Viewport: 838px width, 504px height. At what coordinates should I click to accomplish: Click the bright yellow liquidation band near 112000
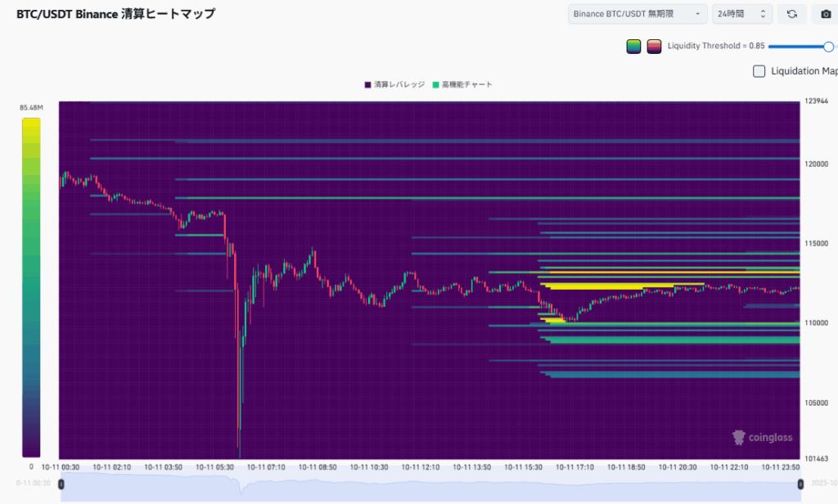click(x=606, y=286)
